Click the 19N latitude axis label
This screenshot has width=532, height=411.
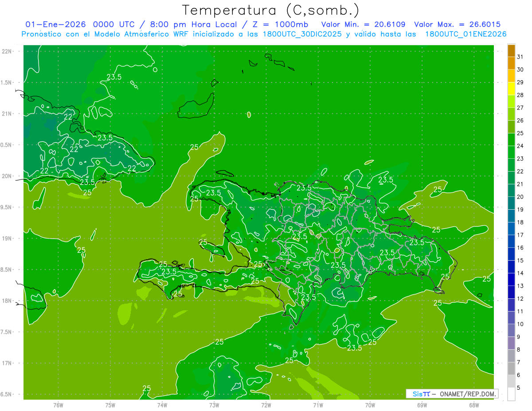[7, 238]
